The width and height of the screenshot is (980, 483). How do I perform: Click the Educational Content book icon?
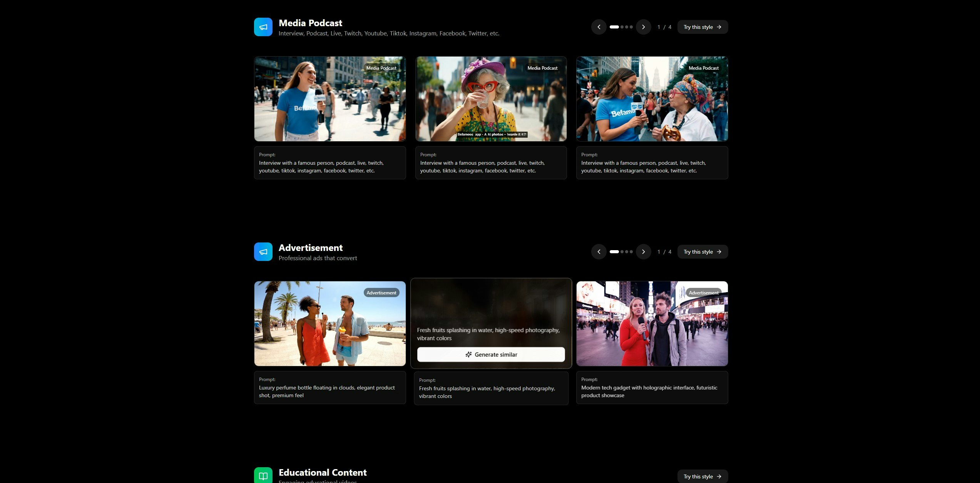pos(263,475)
